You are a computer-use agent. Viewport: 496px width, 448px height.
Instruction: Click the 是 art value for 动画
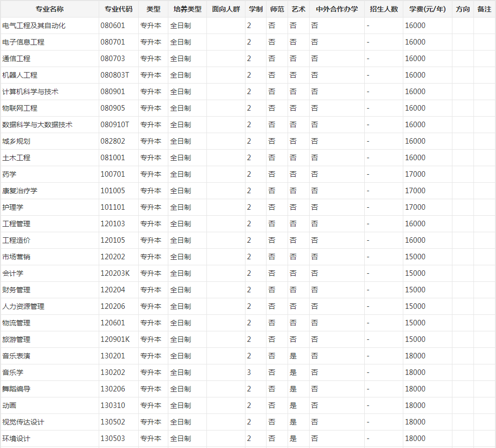click(293, 405)
